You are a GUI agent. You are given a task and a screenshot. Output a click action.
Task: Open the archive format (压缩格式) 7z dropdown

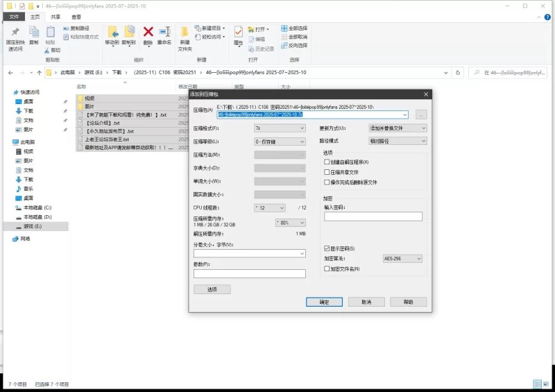point(280,128)
